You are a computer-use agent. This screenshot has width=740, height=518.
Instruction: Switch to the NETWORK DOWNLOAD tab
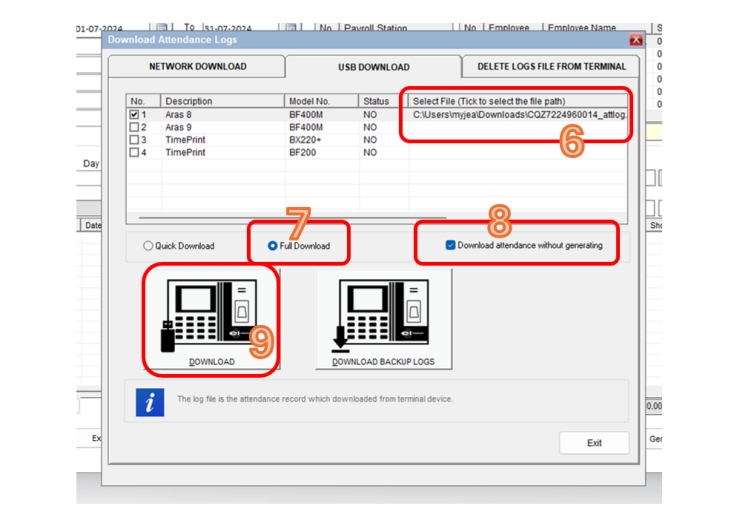(x=197, y=67)
